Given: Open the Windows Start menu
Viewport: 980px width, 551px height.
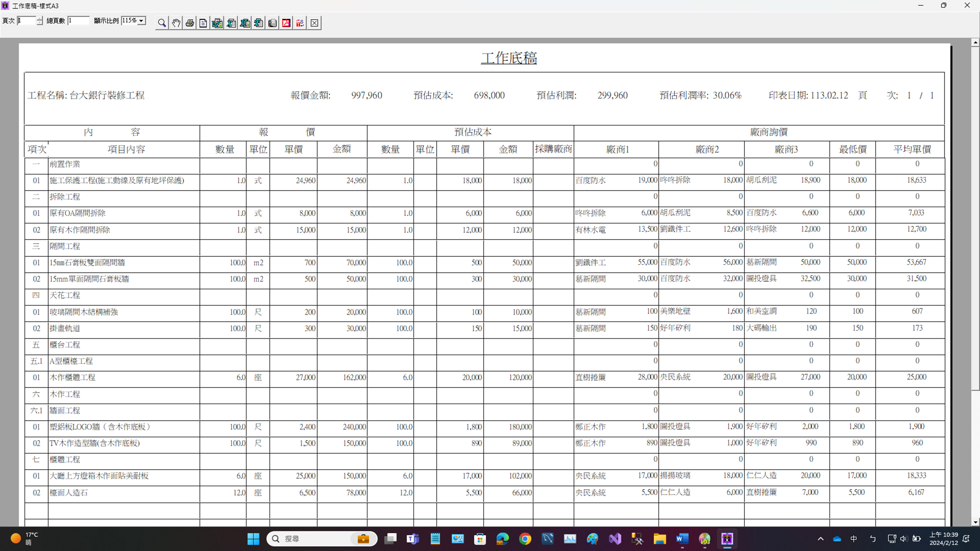Looking at the screenshot, I should click(x=253, y=539).
